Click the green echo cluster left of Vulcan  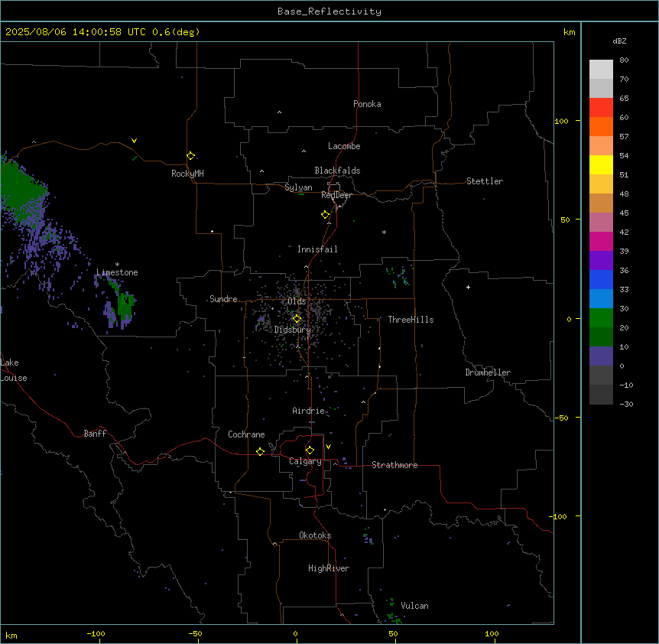[394, 616]
